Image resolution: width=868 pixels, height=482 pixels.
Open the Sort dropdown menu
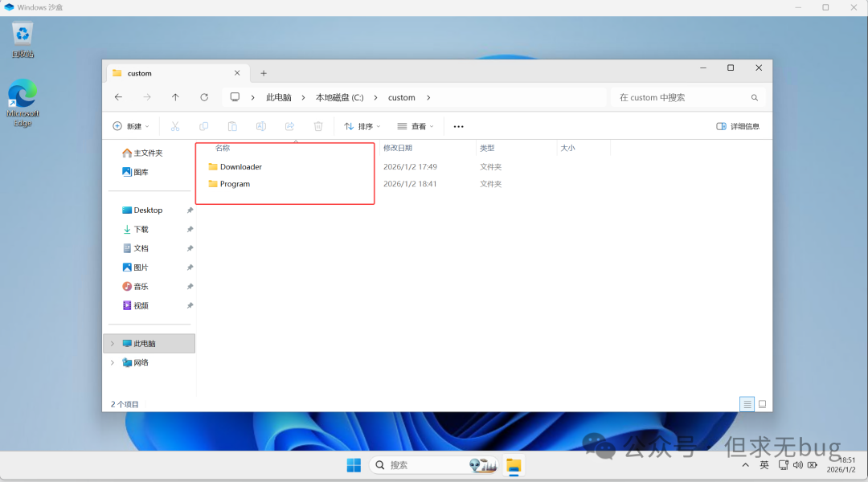click(362, 126)
